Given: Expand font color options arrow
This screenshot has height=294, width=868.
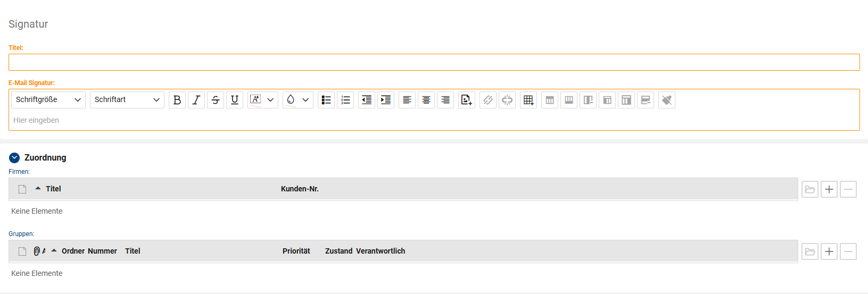Looking at the screenshot, I should point(270,100).
